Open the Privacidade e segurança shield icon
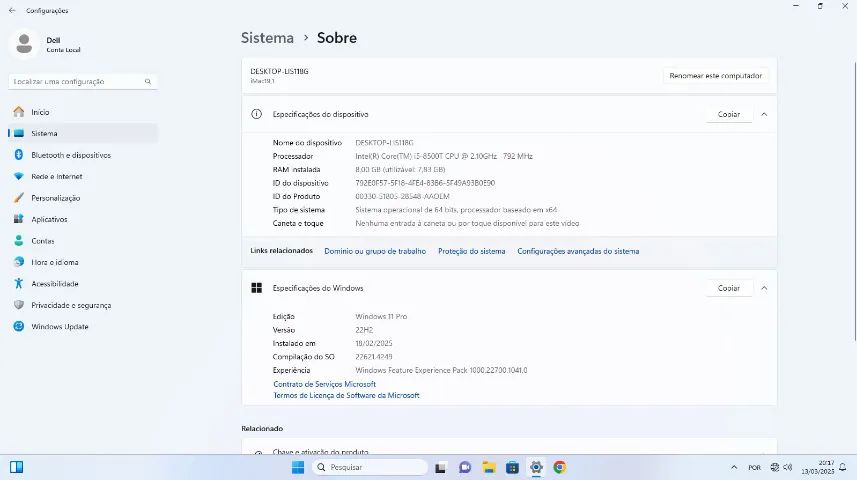857x480 pixels. tap(19, 305)
